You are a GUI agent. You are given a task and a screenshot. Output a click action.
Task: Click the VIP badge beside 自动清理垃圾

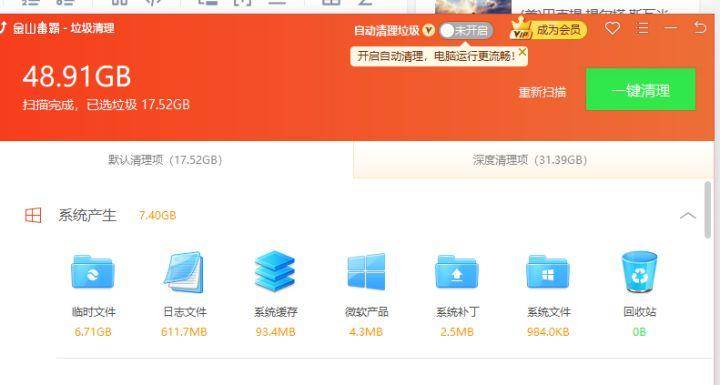428,30
